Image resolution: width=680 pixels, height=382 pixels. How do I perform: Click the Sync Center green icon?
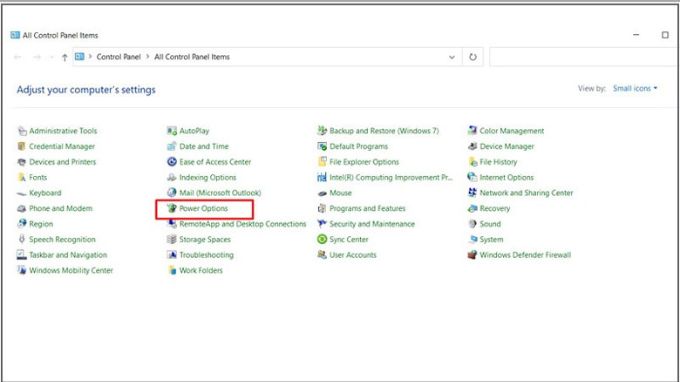click(322, 239)
